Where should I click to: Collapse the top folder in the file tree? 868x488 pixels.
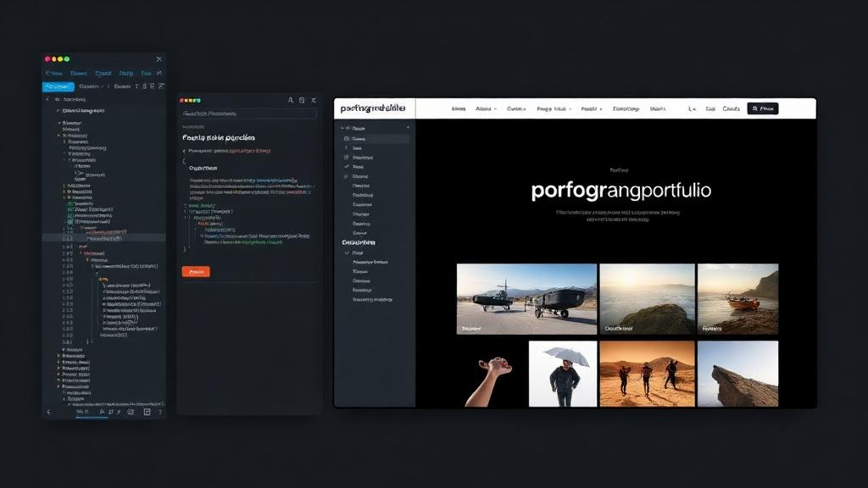coord(47,99)
